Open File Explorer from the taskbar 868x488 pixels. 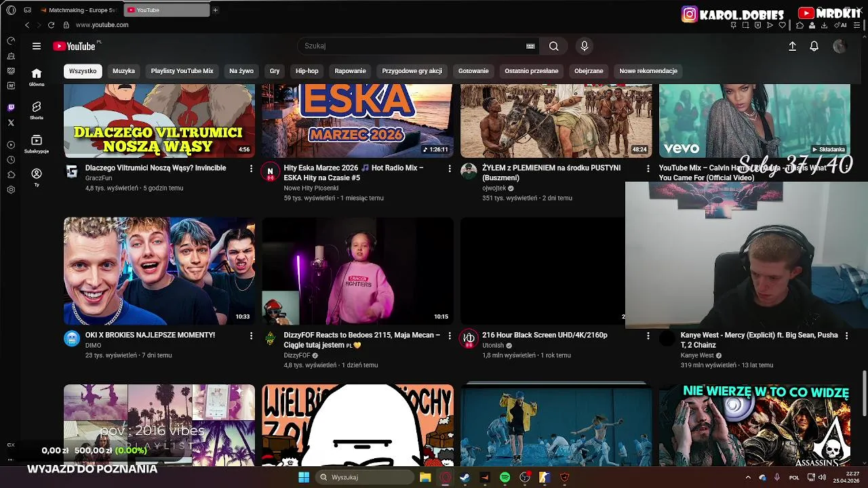tap(425, 477)
